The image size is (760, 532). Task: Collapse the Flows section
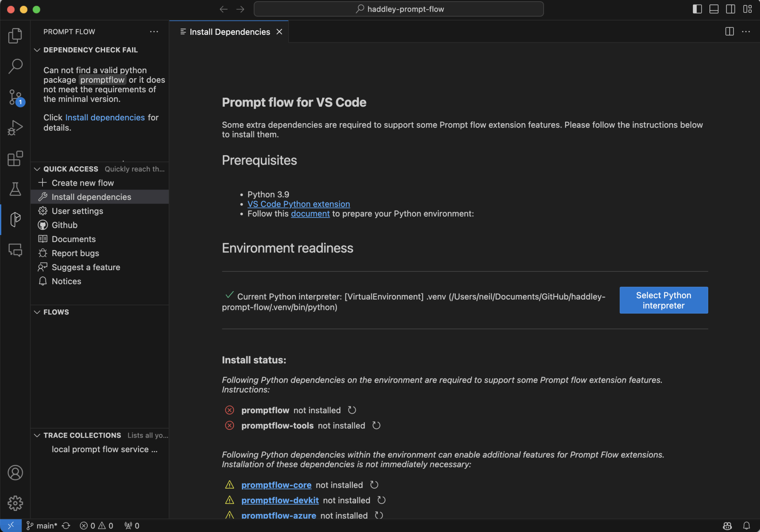tap(37, 312)
